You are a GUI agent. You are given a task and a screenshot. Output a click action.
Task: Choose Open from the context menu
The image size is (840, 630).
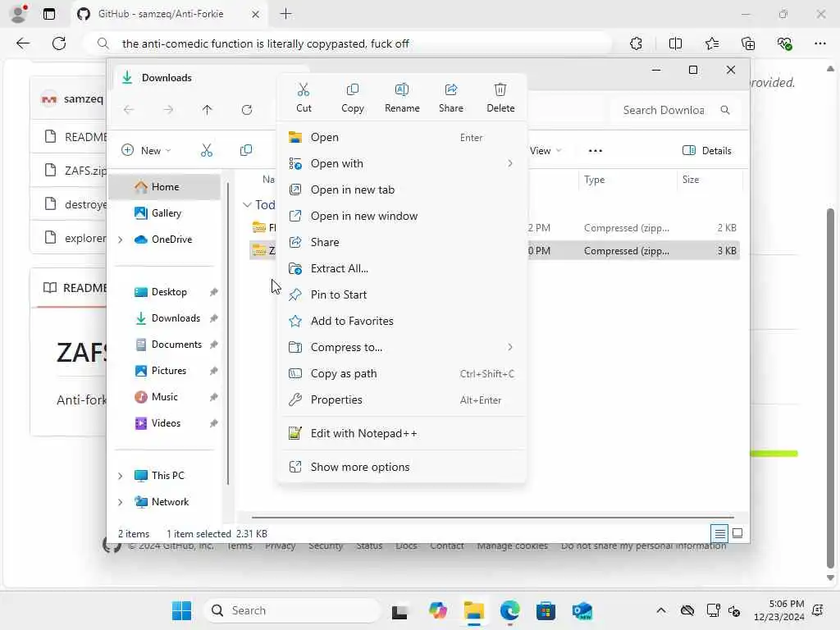402,137
